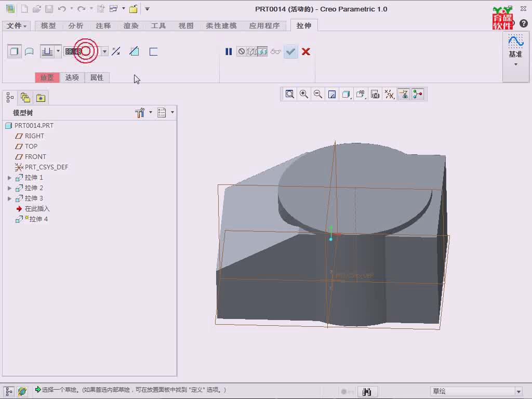
Task: Cancel the extrude feature with red X
Action: [x=305, y=51]
